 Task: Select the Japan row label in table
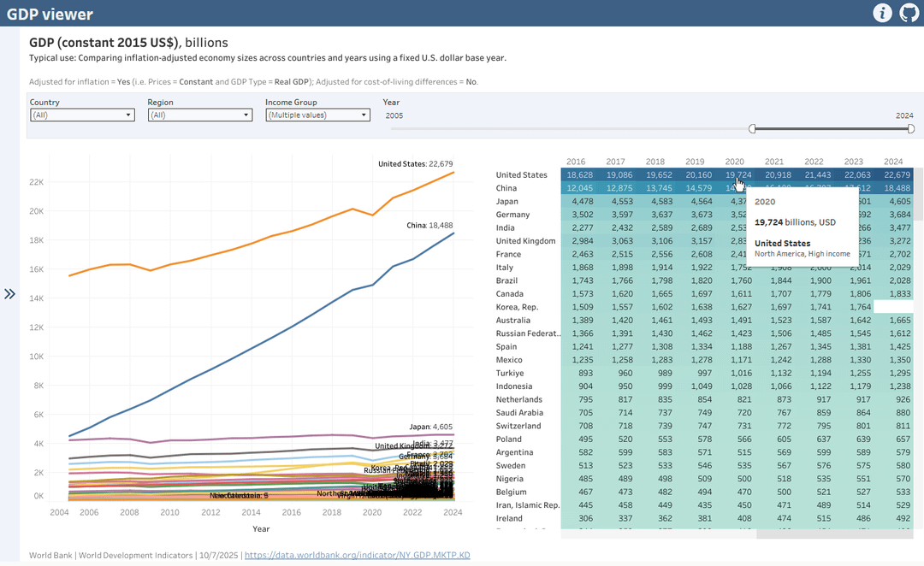pos(506,202)
